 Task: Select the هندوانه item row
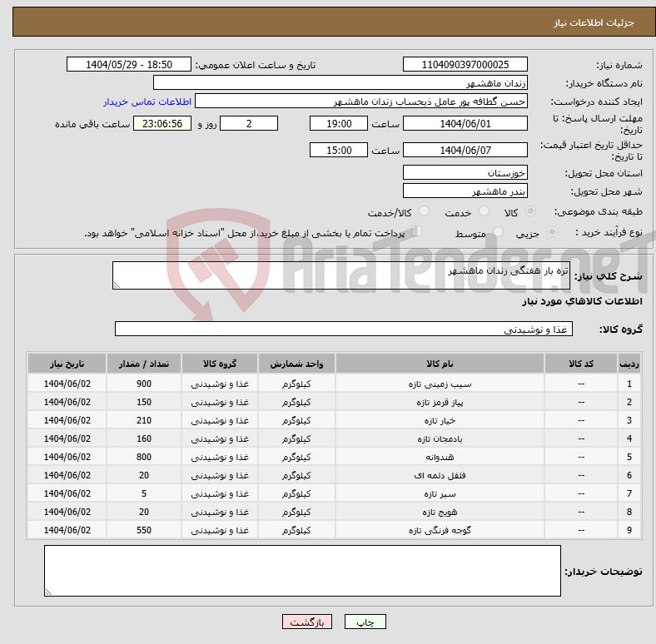pos(334,457)
